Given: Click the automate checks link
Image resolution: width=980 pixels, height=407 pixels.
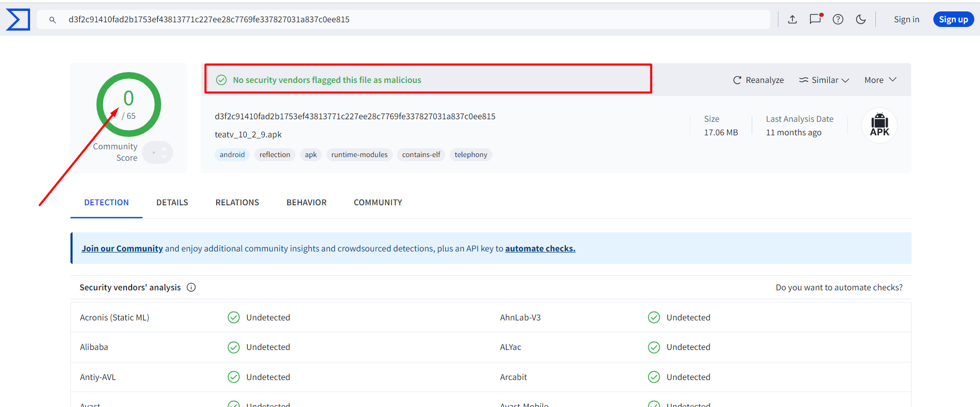Looking at the screenshot, I should click(x=540, y=248).
